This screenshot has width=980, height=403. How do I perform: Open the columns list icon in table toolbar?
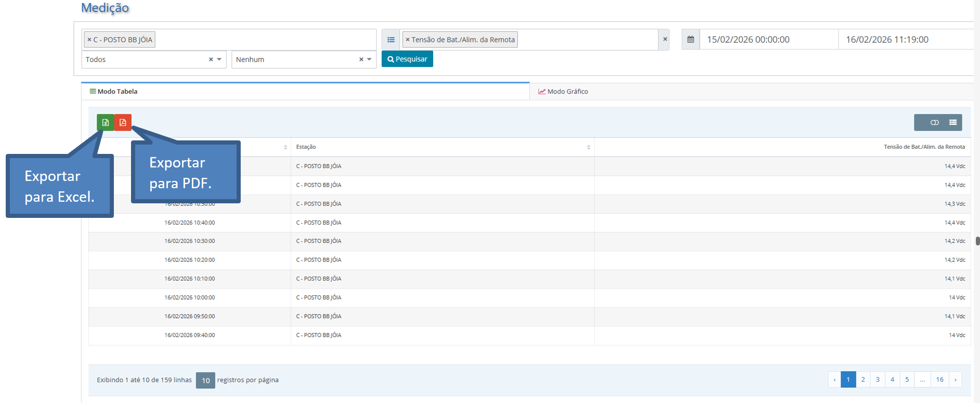click(953, 122)
